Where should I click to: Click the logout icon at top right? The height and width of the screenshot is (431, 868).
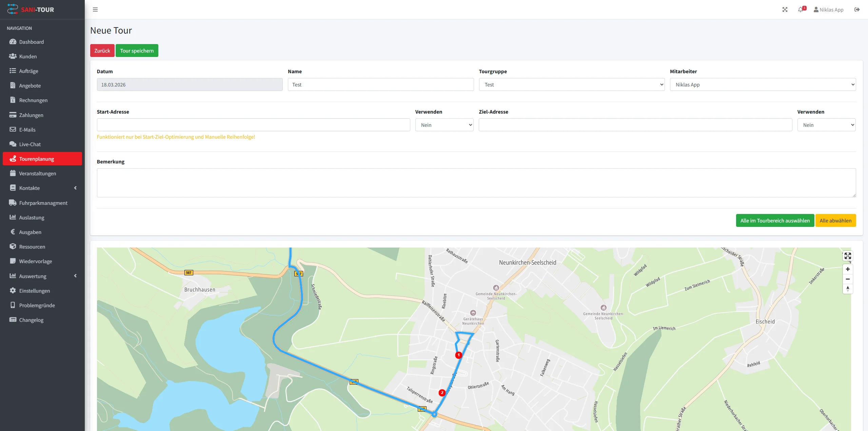coord(857,9)
